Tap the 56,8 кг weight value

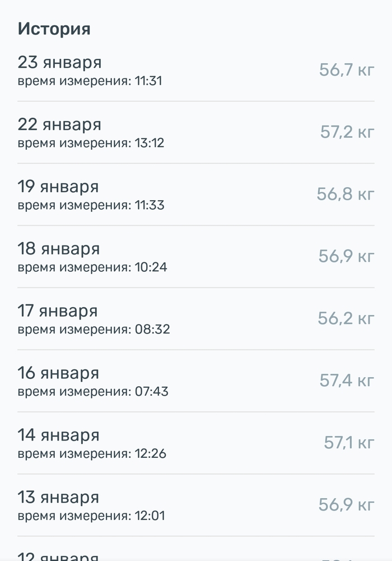346,194
